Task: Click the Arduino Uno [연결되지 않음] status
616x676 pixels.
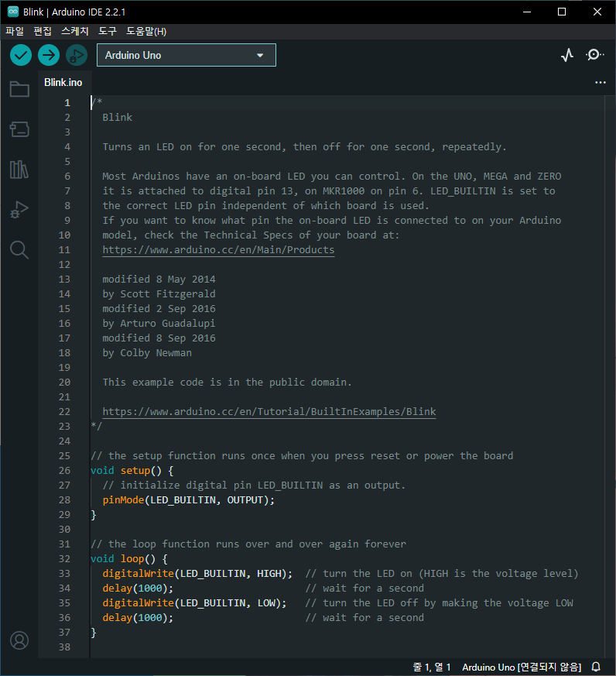Action: pos(522,667)
